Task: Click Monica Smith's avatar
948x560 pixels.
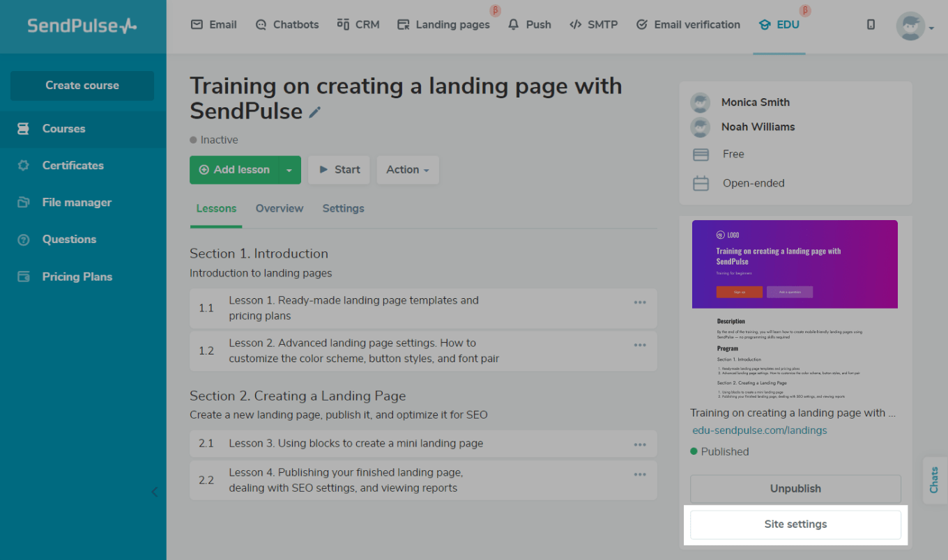Action: (700, 102)
